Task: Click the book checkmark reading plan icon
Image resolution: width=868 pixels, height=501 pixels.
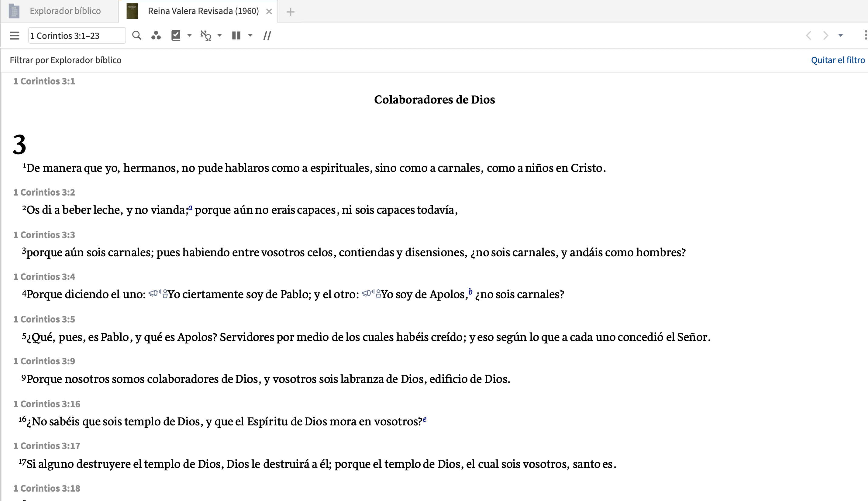Action: click(x=176, y=36)
